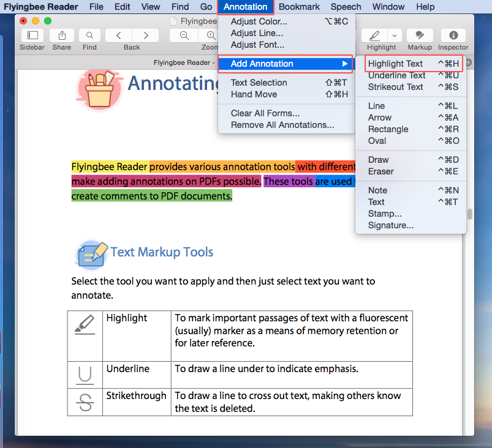Select Hand Move menu item
The height and width of the screenshot is (448, 492).
coord(287,94)
